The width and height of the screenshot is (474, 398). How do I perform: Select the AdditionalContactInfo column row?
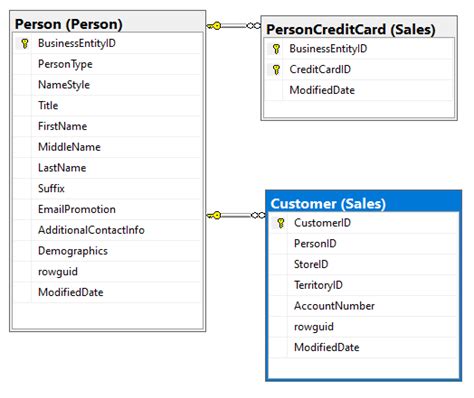(x=108, y=230)
